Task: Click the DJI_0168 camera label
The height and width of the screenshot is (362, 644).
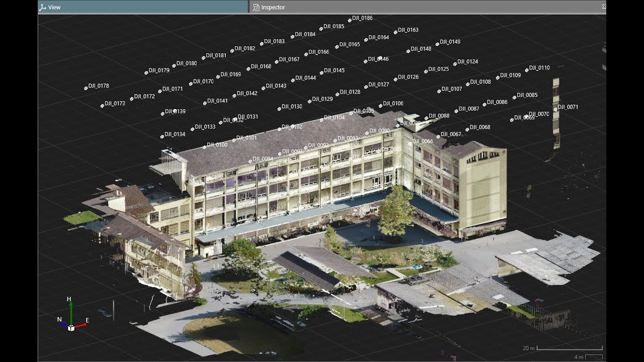Action: [x=261, y=66]
